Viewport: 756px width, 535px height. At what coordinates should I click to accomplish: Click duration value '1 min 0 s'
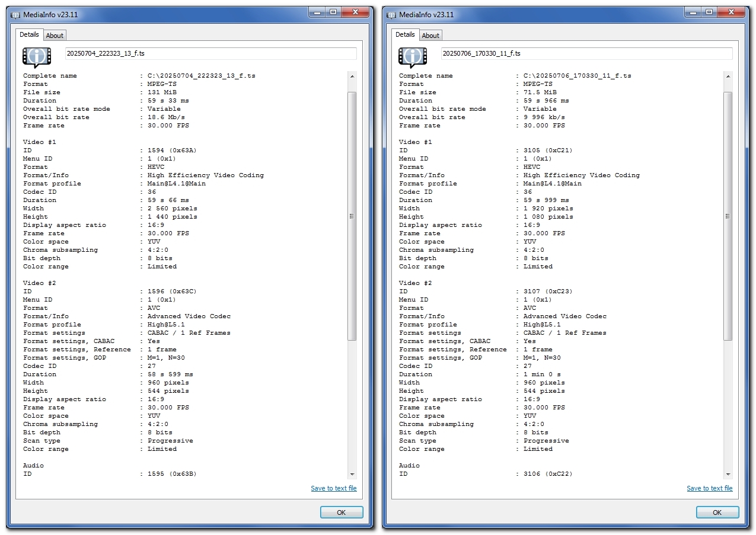[542, 374]
